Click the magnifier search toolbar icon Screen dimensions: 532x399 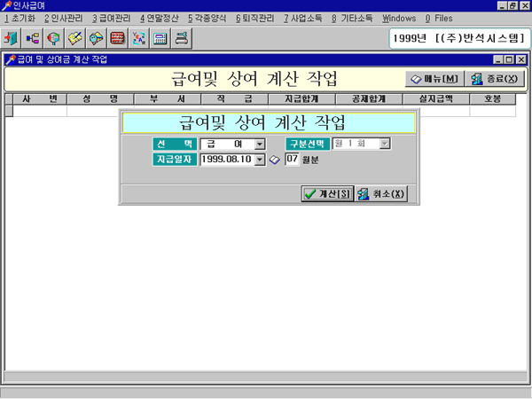click(x=54, y=38)
